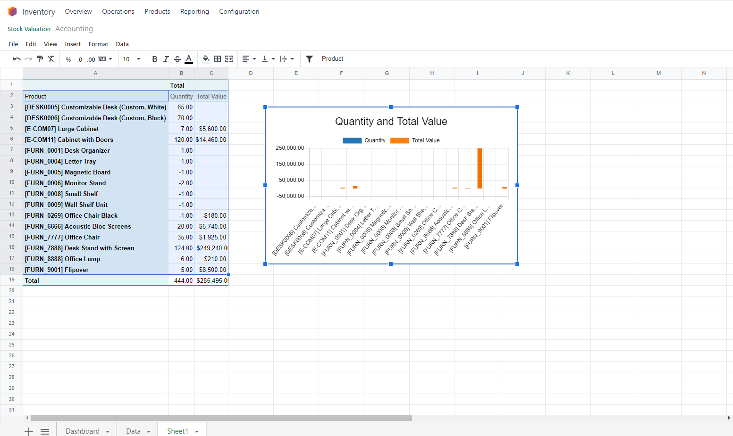
Task: Select the Office Chair Black cell
Action: point(95,215)
